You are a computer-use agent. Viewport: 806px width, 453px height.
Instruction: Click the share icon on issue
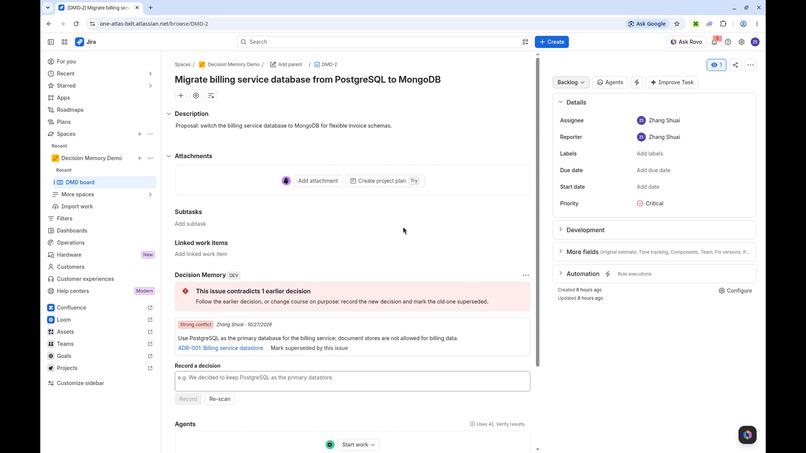pyautogui.click(x=736, y=65)
